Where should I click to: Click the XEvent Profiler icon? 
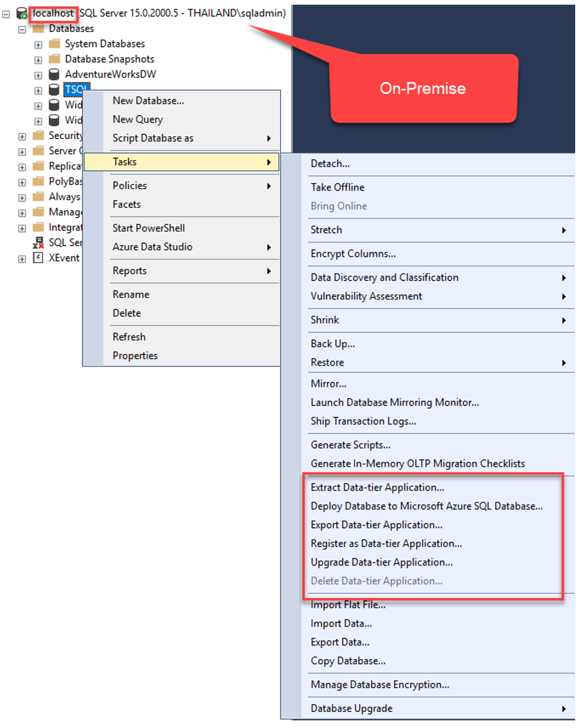pos(38,258)
